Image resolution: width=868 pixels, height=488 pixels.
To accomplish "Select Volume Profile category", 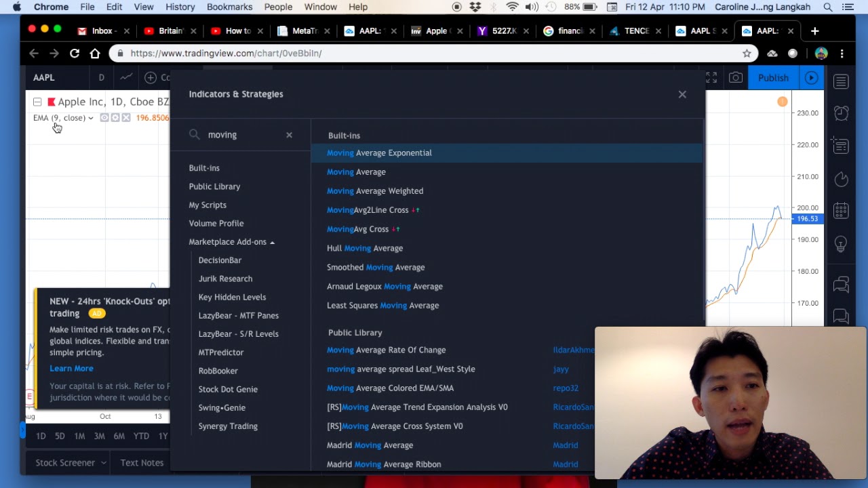I will coord(216,223).
